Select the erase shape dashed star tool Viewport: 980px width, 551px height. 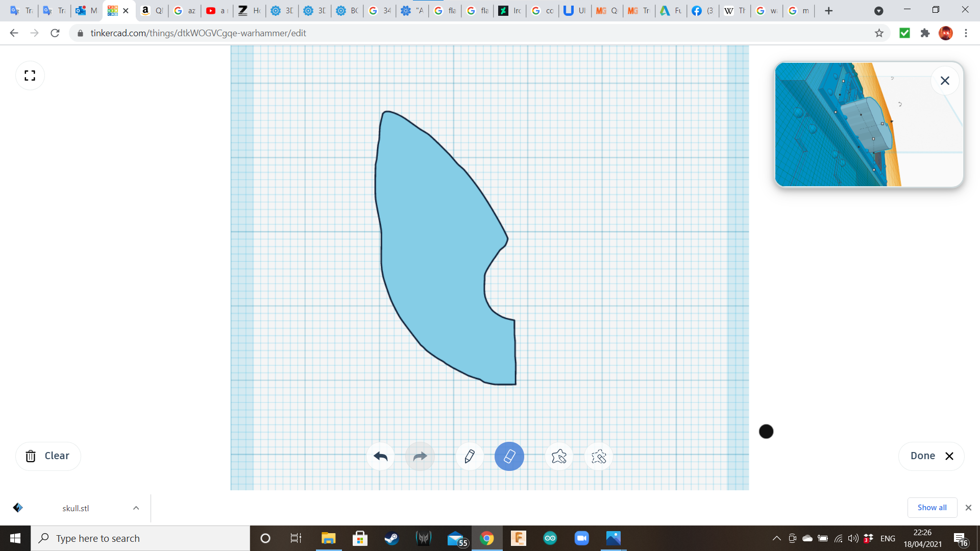598,457
